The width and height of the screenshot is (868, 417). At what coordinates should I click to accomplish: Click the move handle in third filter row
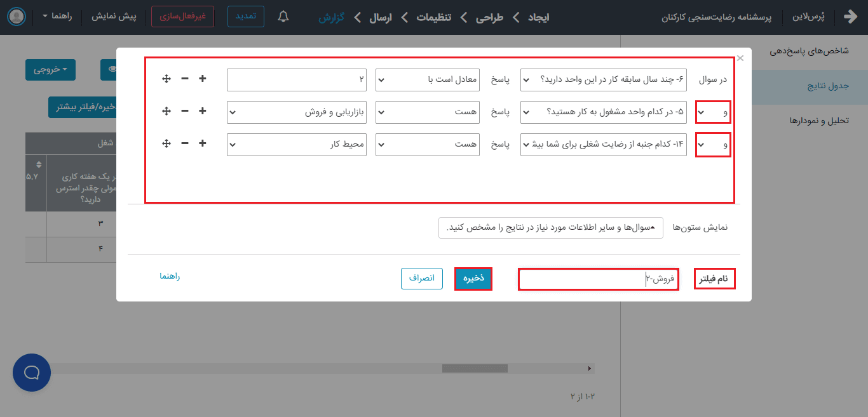166,143
